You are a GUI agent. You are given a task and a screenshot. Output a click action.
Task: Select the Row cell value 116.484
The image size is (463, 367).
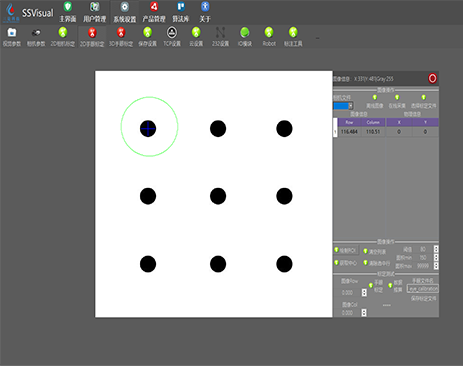349,132
